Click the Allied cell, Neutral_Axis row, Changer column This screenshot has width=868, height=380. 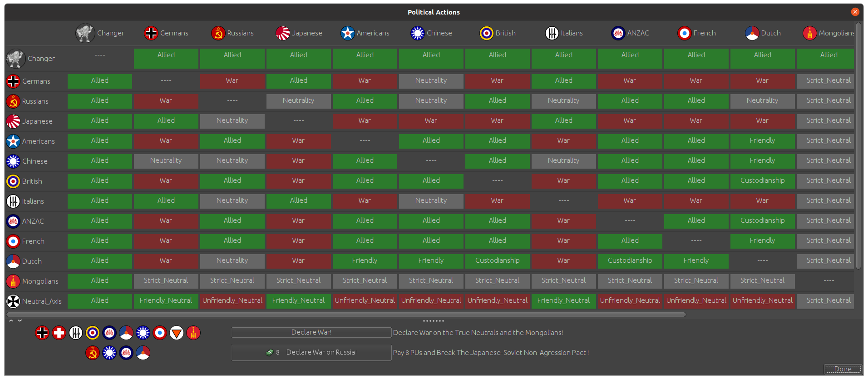(x=100, y=301)
